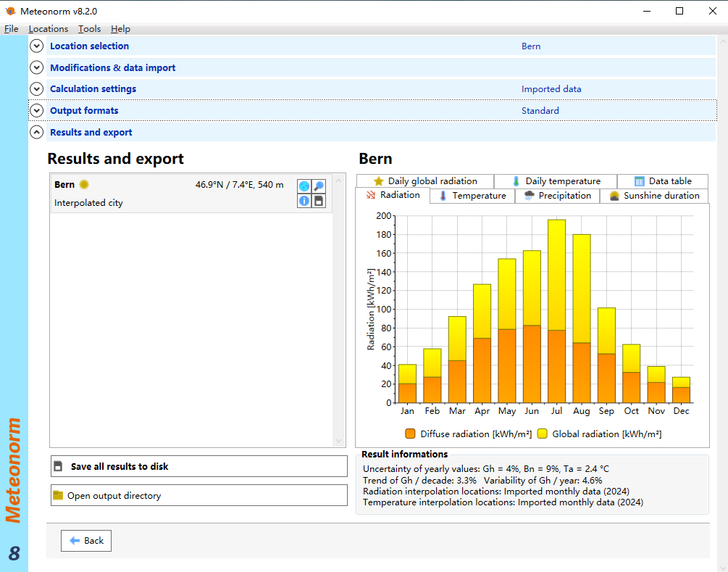This screenshot has width=728, height=572.
Task: Click the 'Result informations' group label
Action: [404, 455]
